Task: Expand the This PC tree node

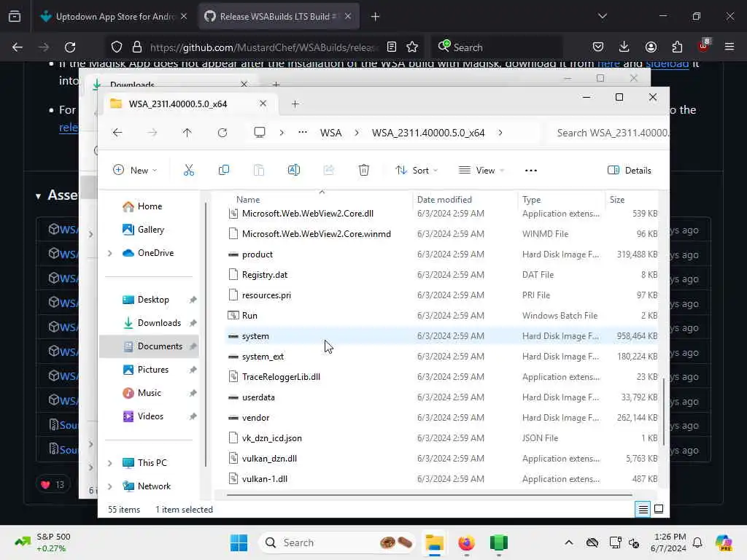Action: [x=109, y=463]
